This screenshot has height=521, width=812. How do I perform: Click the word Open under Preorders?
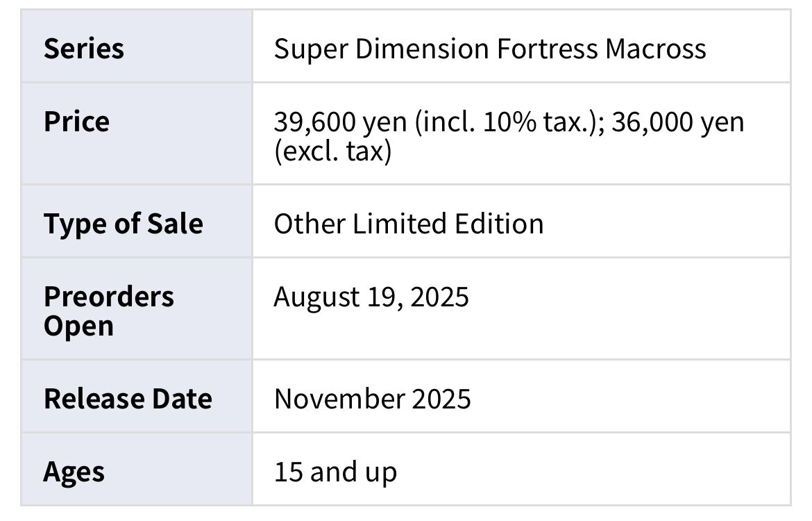point(78,326)
